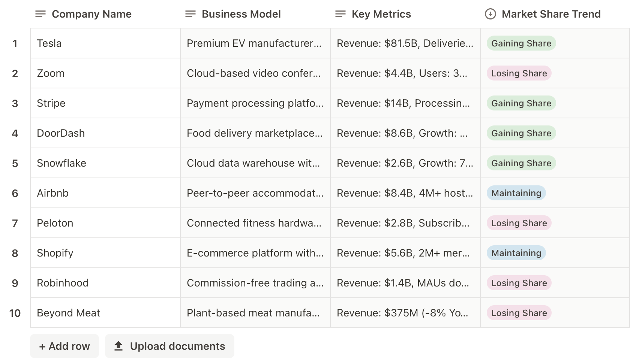Screen dimensions: 636x364
Task: Click Shopify's Maintaining tag
Action: point(516,253)
